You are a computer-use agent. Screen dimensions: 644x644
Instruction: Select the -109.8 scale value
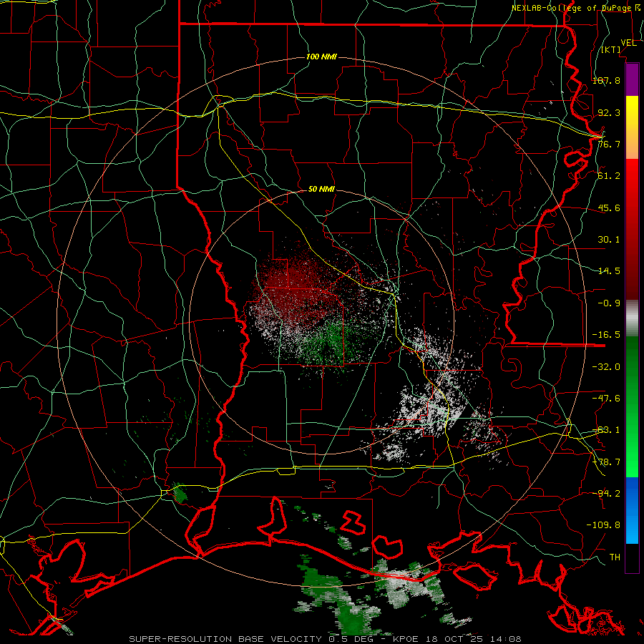tap(603, 525)
